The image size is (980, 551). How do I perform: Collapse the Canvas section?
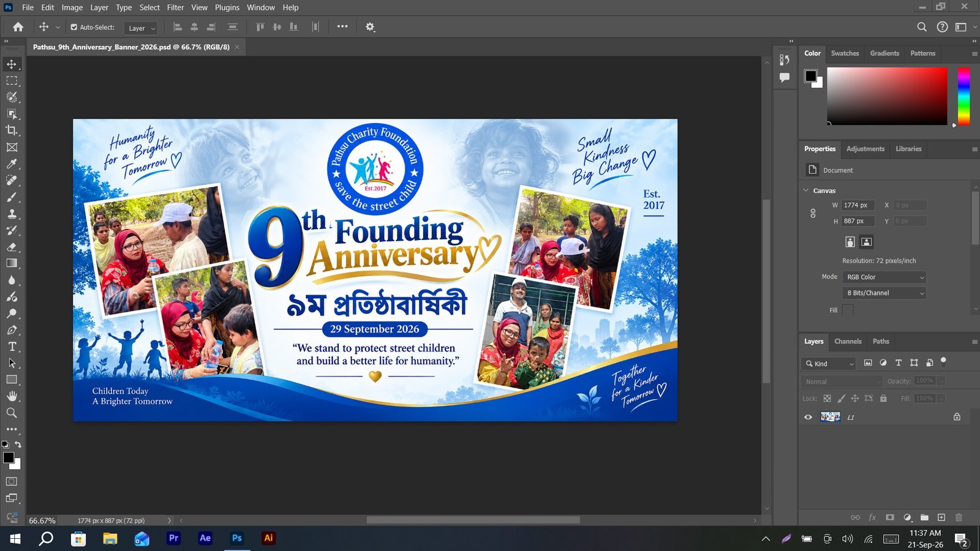pos(806,190)
